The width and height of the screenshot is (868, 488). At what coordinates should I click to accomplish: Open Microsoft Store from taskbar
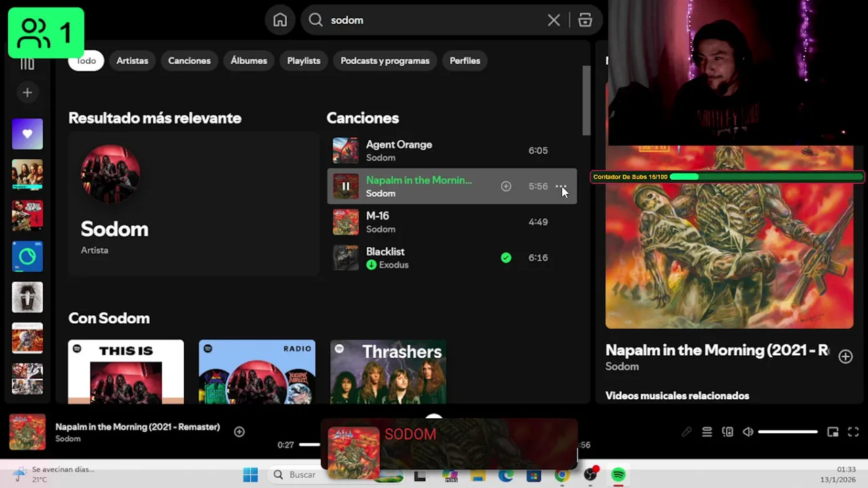[x=534, y=475]
